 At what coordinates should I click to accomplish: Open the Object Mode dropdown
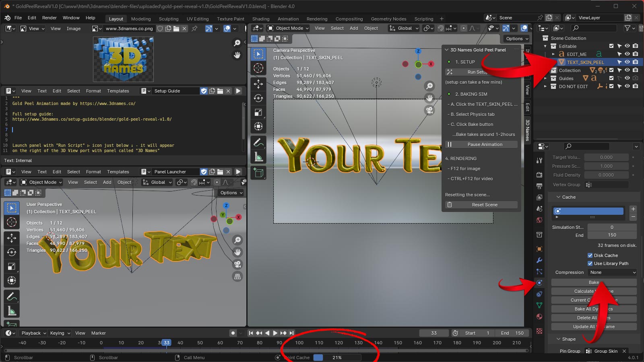click(288, 28)
